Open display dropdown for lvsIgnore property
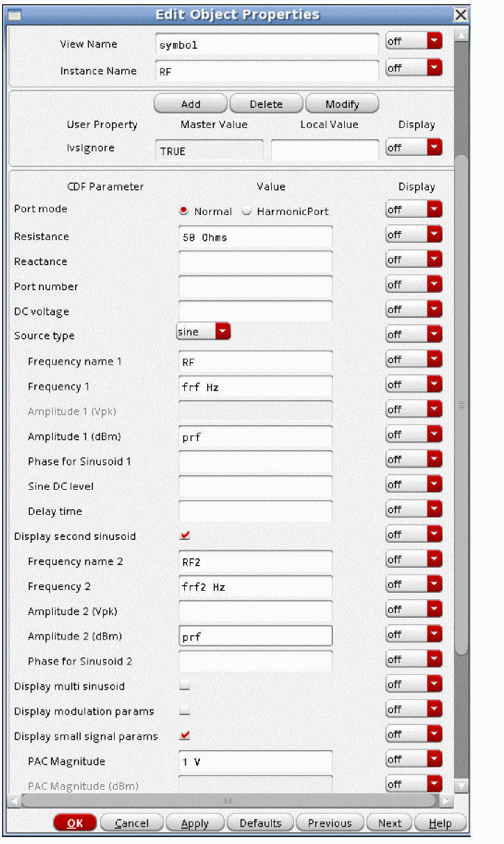Image resolution: width=504 pixels, height=844 pixels. [414, 148]
